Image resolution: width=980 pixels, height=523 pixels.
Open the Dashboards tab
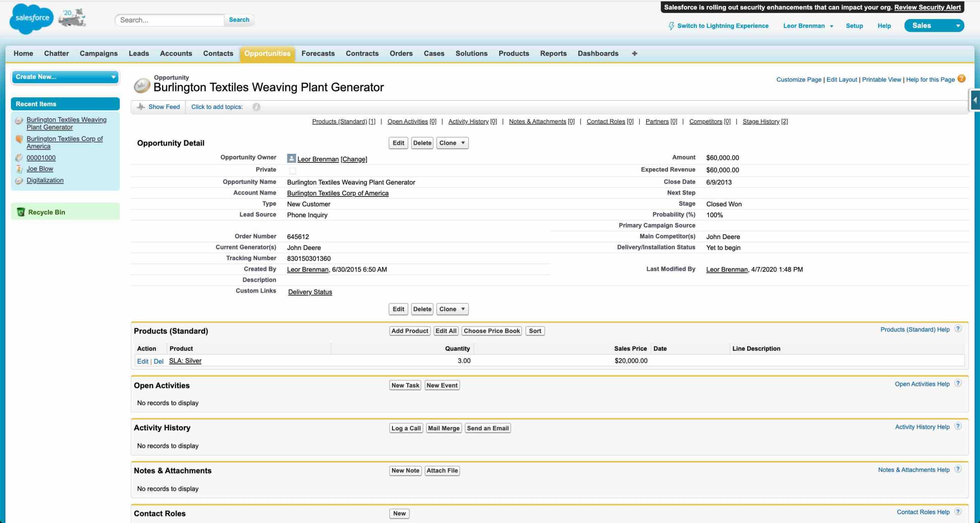[598, 54]
